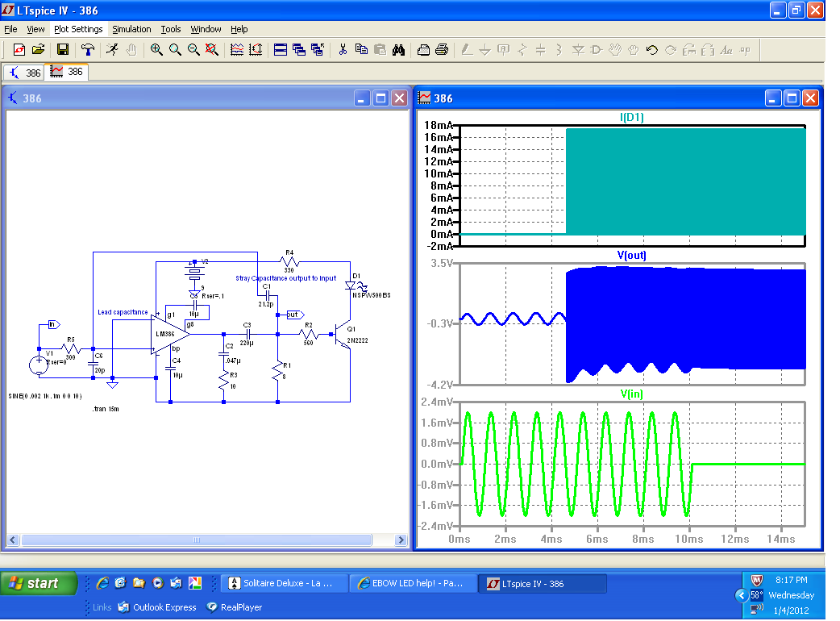This screenshot has width=840, height=621.
Task: Select the Diode tool
Action: tap(578, 50)
